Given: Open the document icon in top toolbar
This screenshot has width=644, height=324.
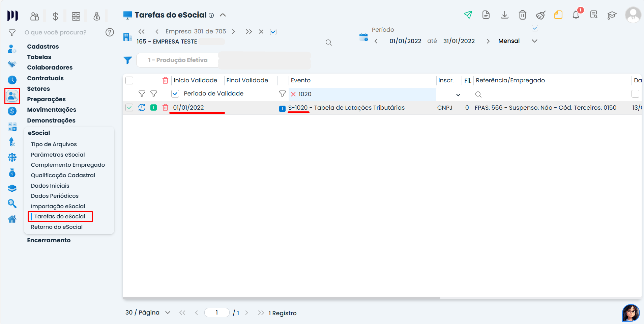Looking at the screenshot, I should [486, 15].
